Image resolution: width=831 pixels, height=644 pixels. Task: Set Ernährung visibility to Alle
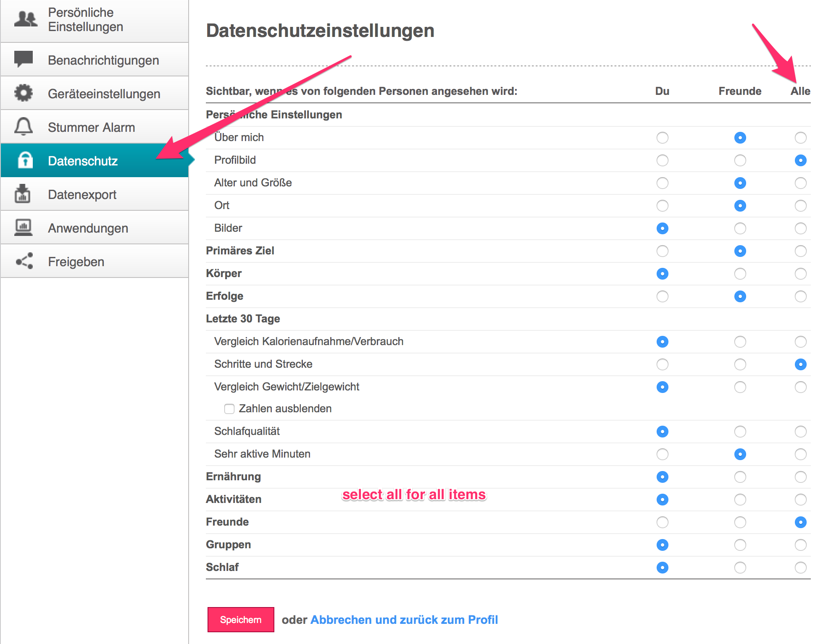tap(800, 477)
